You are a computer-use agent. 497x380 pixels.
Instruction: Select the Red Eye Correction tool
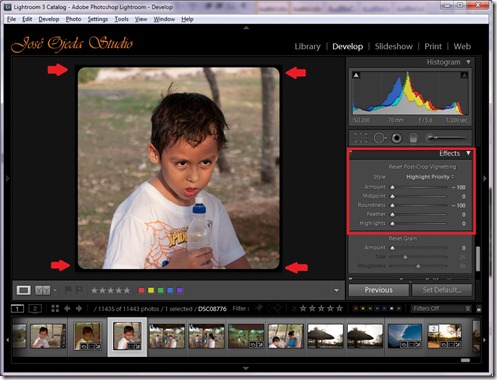(x=396, y=138)
